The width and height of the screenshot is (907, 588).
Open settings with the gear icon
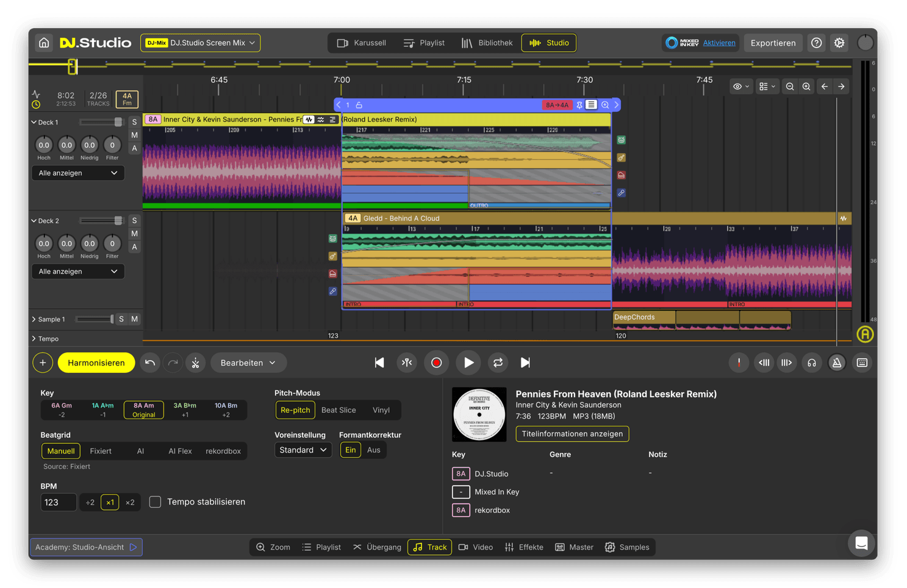pyautogui.click(x=839, y=43)
